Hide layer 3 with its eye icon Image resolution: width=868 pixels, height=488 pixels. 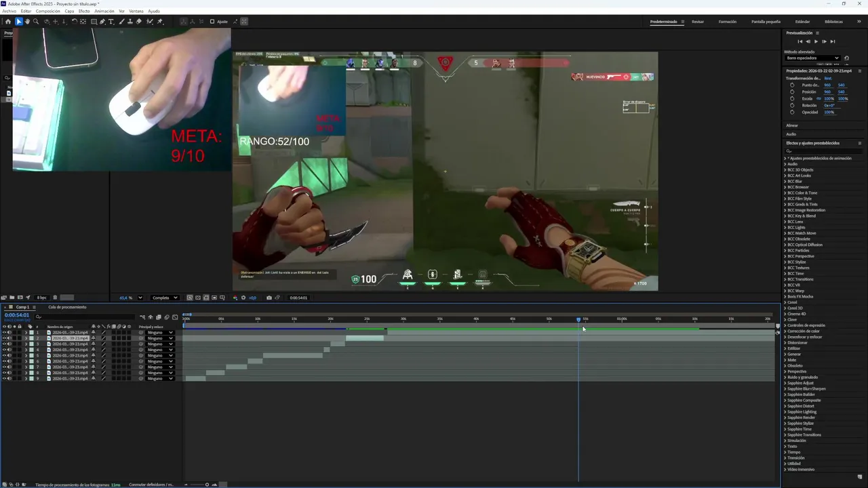pos(4,344)
